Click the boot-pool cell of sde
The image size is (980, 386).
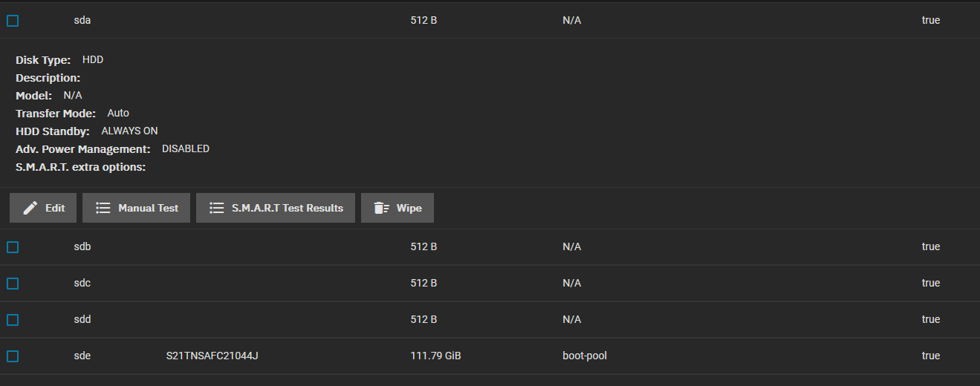(x=585, y=356)
